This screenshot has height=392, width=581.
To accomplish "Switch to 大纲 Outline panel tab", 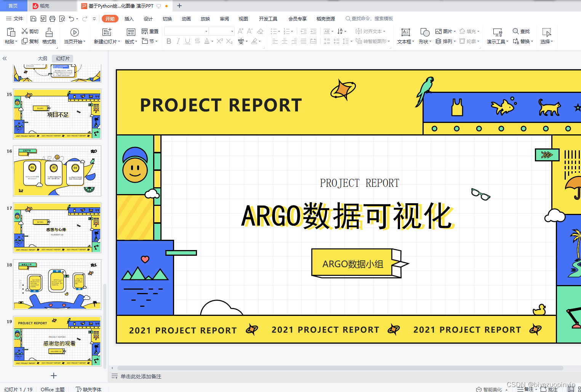I will [43, 58].
